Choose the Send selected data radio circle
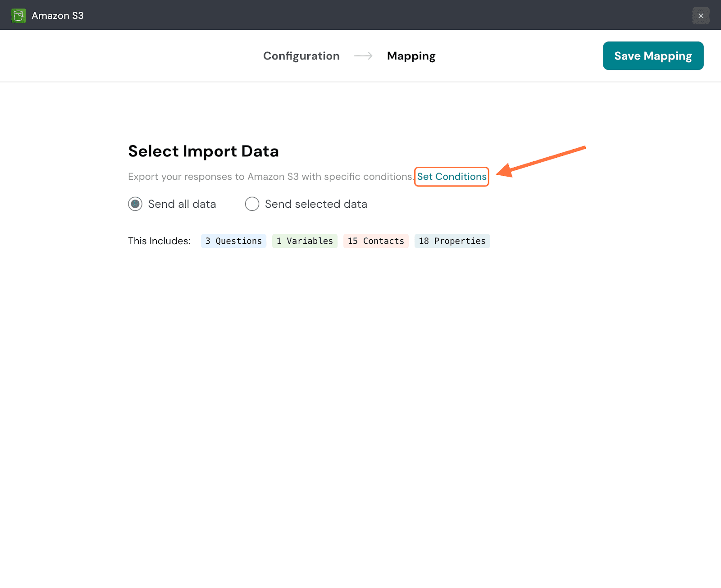 [252, 204]
